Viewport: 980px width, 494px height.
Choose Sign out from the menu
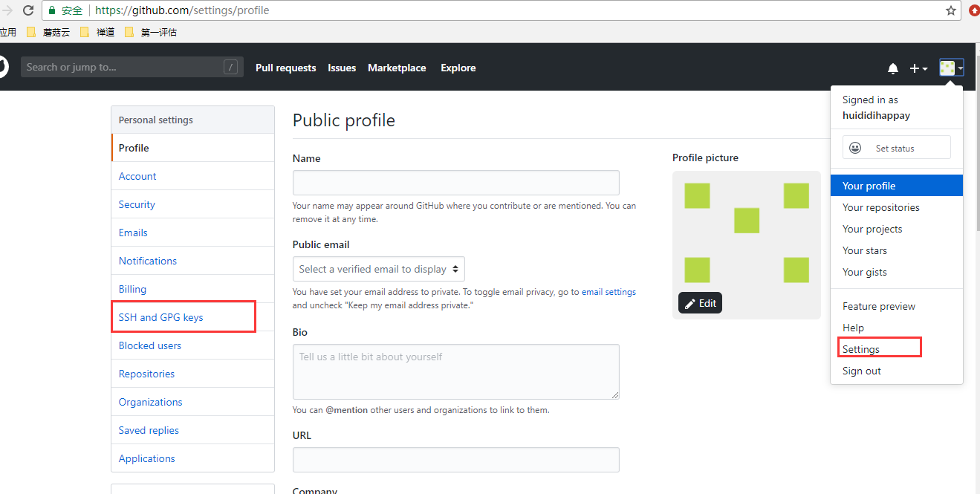pyautogui.click(x=862, y=371)
